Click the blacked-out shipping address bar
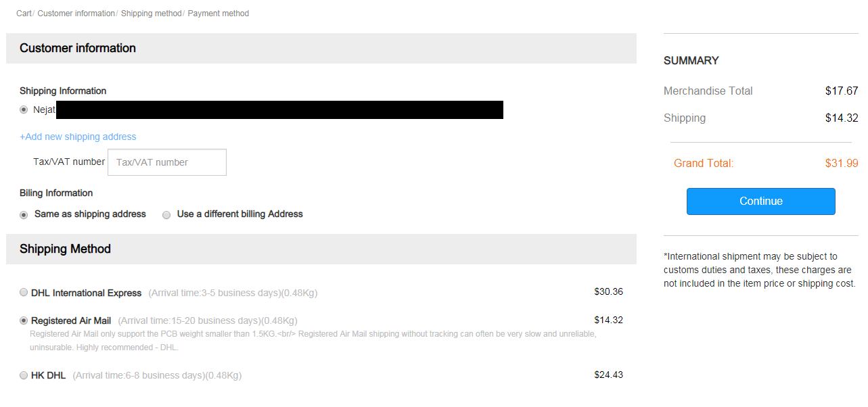This screenshot has height=407, width=868. [x=279, y=110]
